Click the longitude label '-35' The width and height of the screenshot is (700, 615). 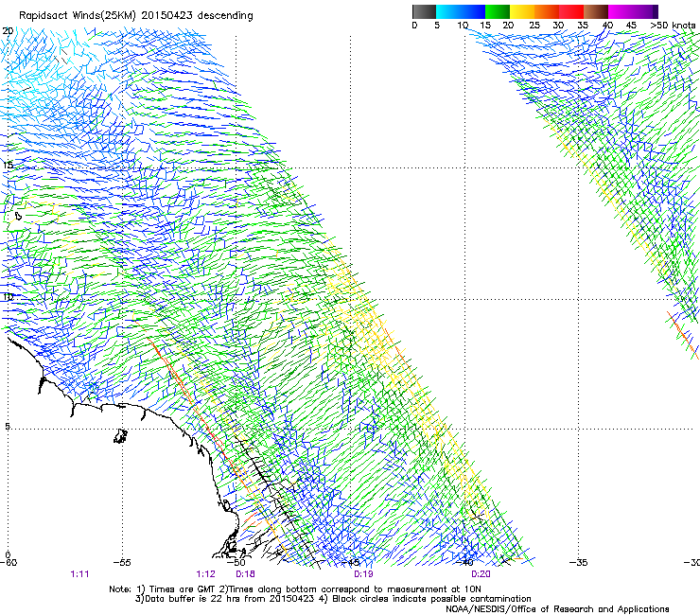click(x=578, y=562)
